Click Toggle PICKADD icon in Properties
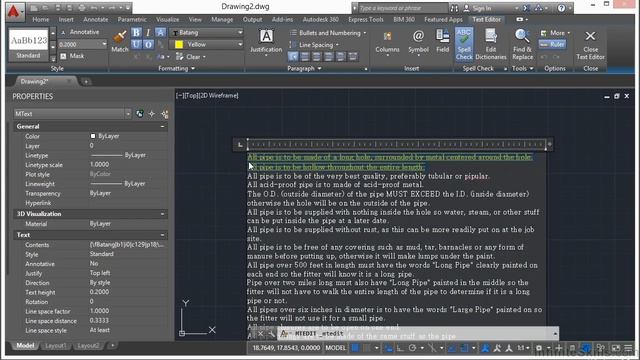 coord(140,114)
